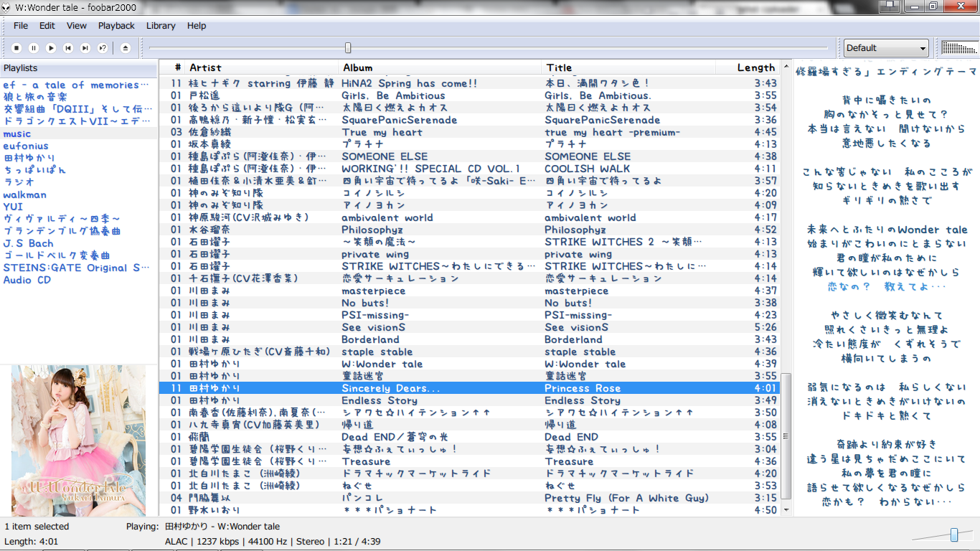Open the Help menu
Image resolution: width=980 pixels, height=551 pixels.
point(197,26)
